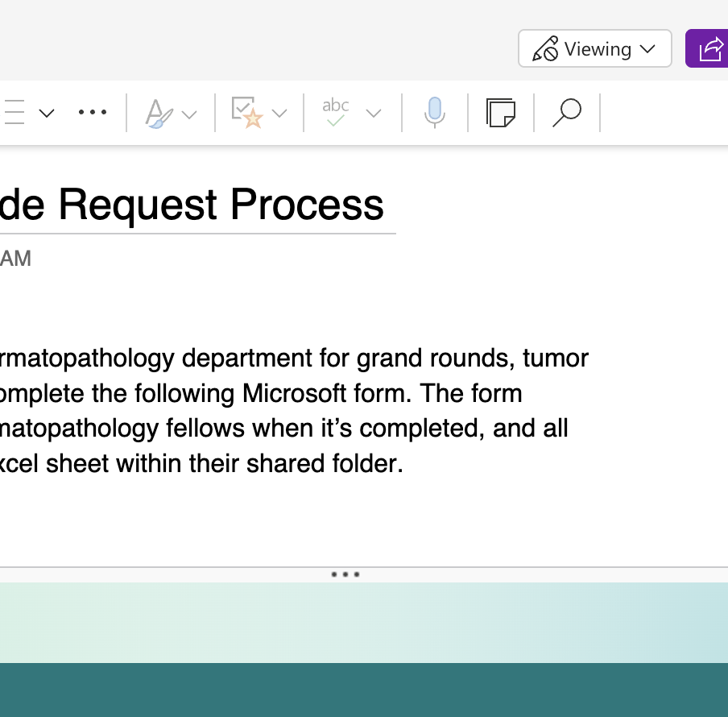Open the more options ellipsis in toolbar
The width and height of the screenshot is (728, 717).
pyautogui.click(x=93, y=112)
